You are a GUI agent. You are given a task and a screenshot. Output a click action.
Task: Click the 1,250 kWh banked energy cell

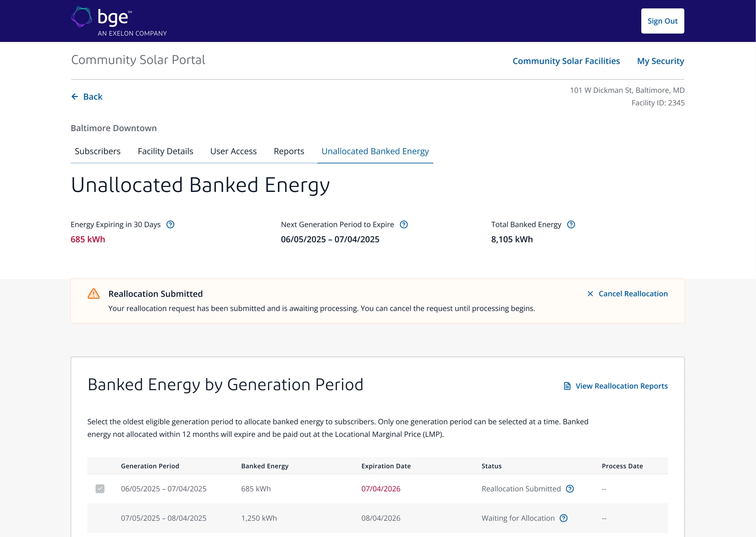[x=259, y=518]
